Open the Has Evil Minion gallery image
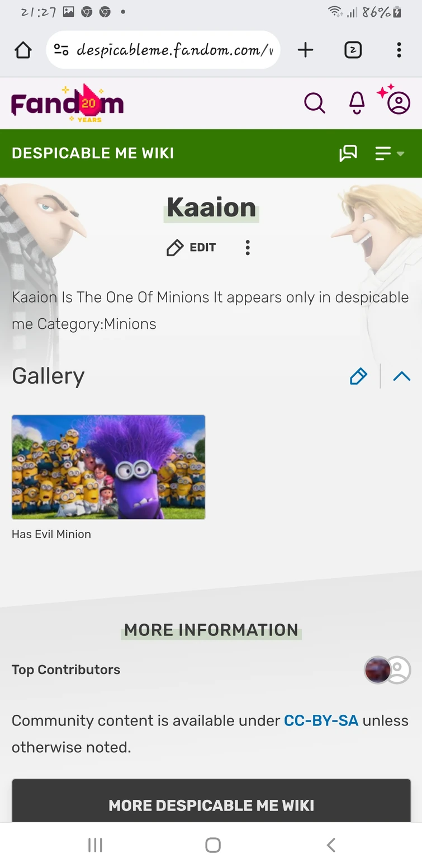The image size is (422, 868). pyautogui.click(x=108, y=467)
